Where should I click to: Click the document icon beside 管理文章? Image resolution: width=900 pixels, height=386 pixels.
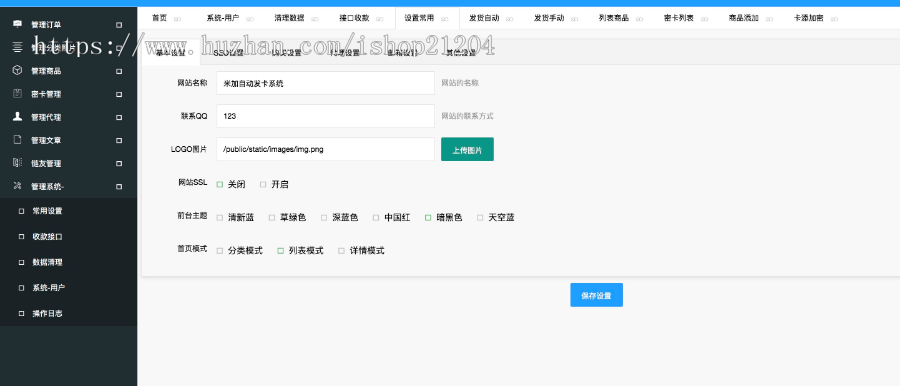(x=18, y=140)
